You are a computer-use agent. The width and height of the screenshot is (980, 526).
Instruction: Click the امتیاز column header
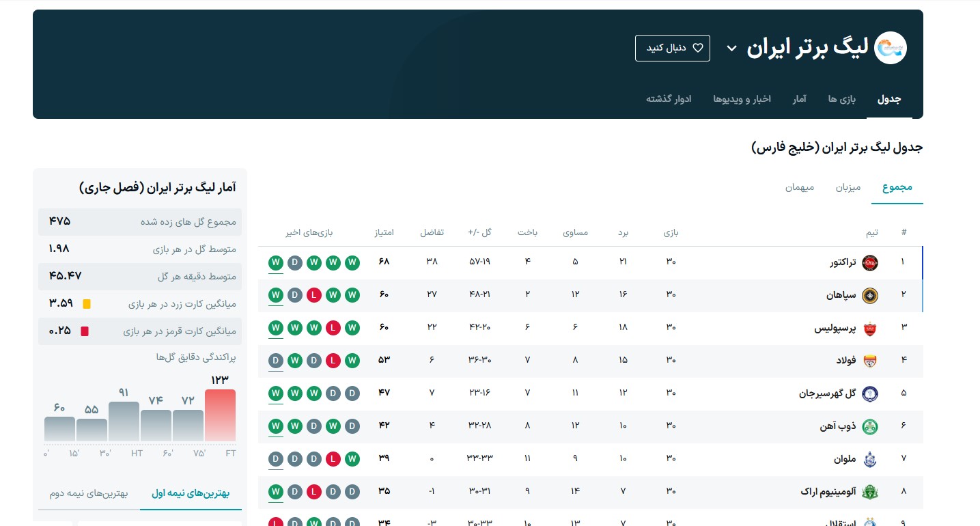click(x=384, y=232)
